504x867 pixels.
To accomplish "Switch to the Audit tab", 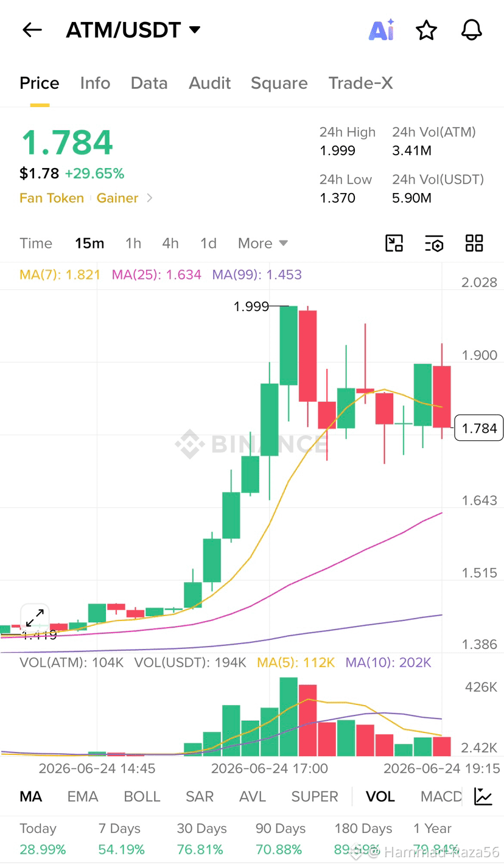I will tap(210, 83).
